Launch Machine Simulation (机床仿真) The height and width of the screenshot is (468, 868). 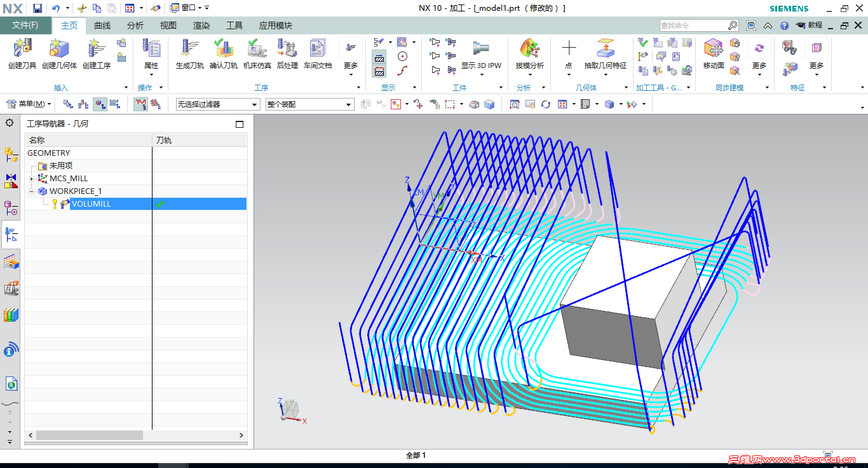tap(257, 49)
